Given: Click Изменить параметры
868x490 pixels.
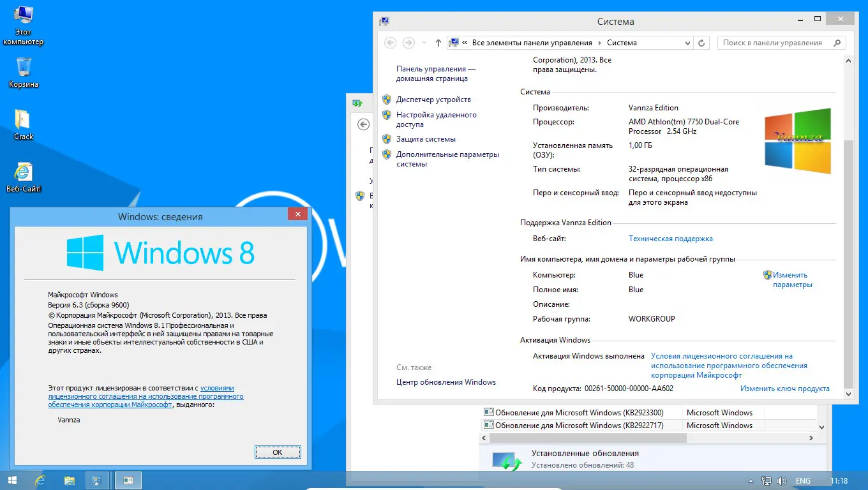Looking at the screenshot, I should point(792,280).
